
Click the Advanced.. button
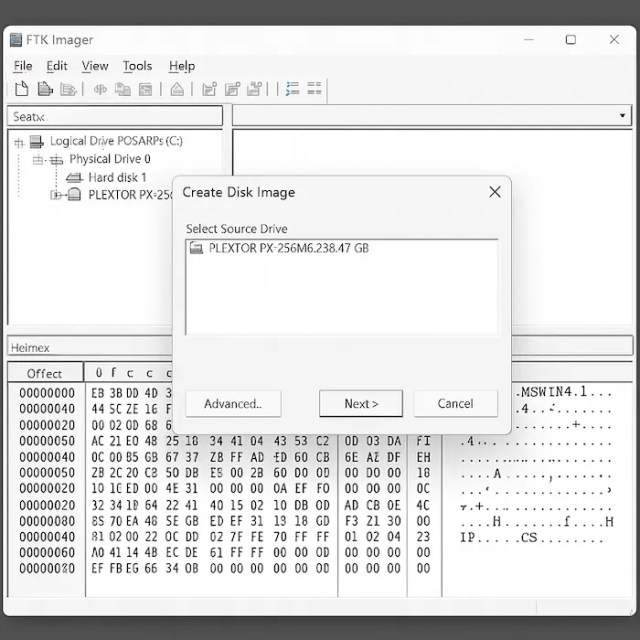click(x=233, y=404)
